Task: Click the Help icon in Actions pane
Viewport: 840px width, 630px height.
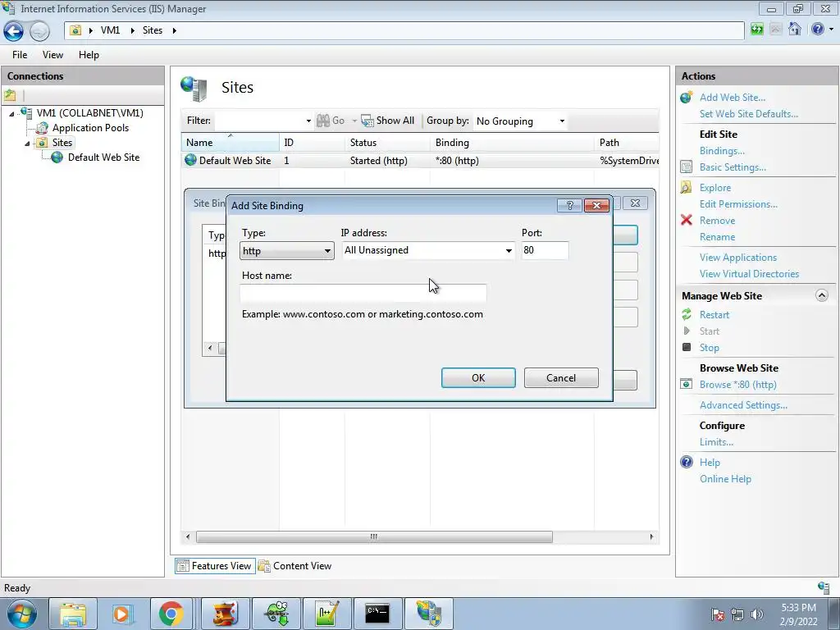Action: 687,462
